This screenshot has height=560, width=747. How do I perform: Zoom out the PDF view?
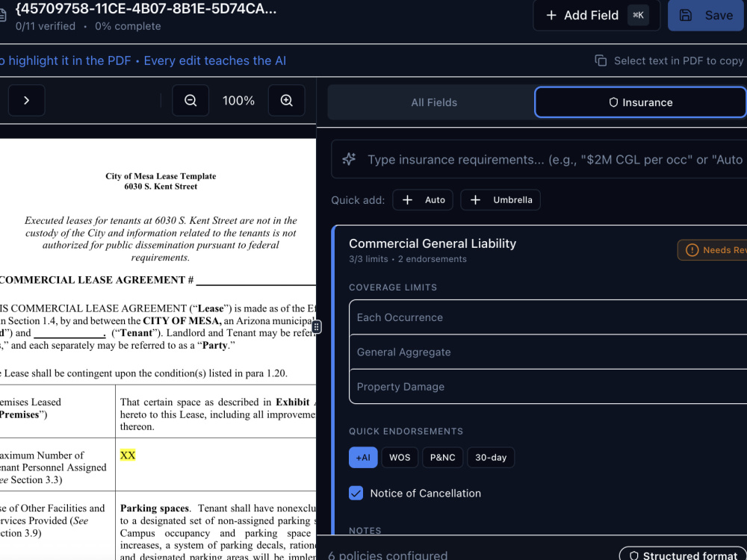190,101
